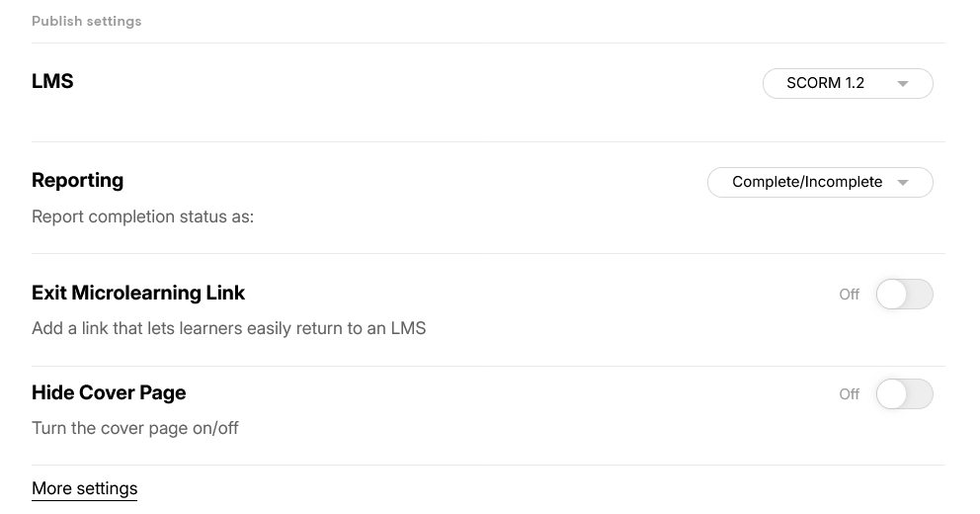This screenshot has width=980, height=514.
Task: Click the arrow icon in SCORM 1.2 selector
Action: pyautogui.click(x=903, y=84)
